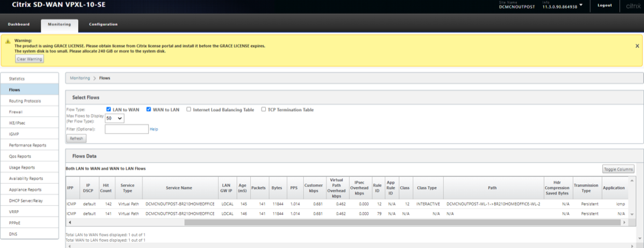
Task: Open the filter Help link
Action: [x=154, y=129]
